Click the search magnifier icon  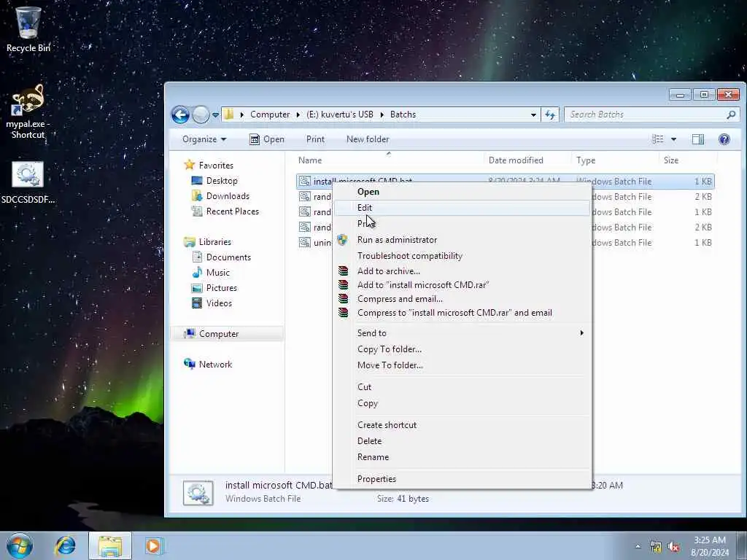coord(731,114)
